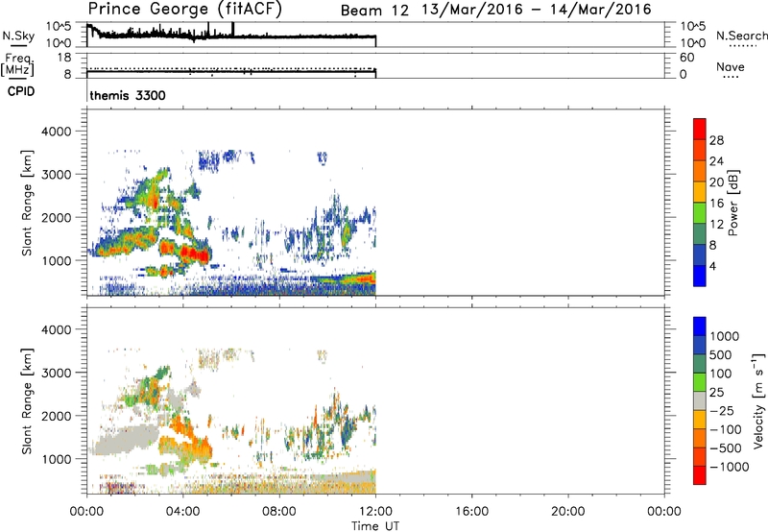Click the 'Time UT' axis title
Image resolution: width=768 pixels, height=532 pixels.
pyautogui.click(x=375, y=526)
